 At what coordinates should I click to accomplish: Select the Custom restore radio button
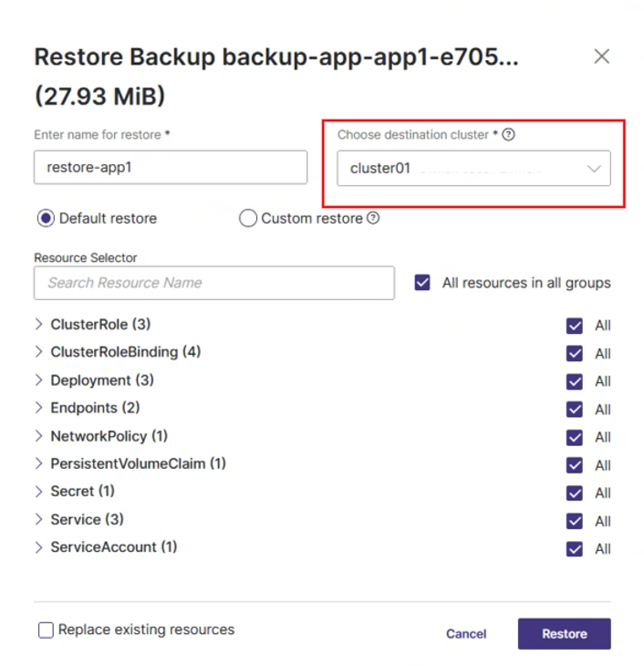pyautogui.click(x=248, y=219)
